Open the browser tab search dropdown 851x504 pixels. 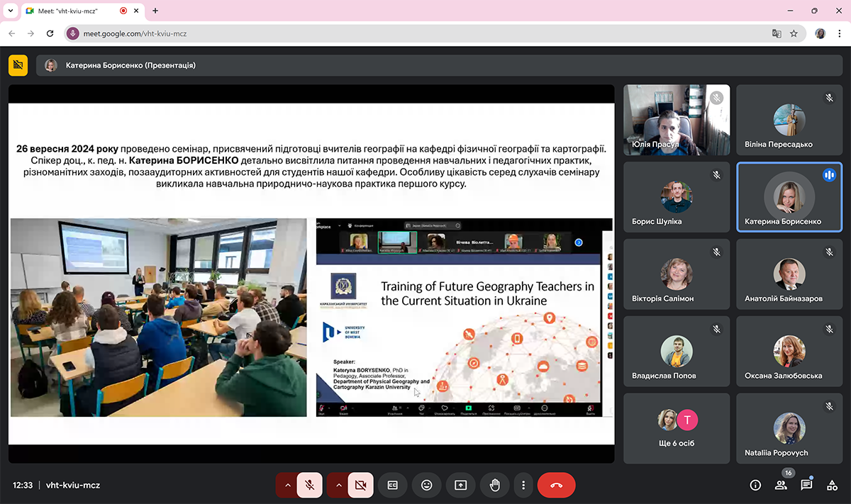(x=10, y=11)
